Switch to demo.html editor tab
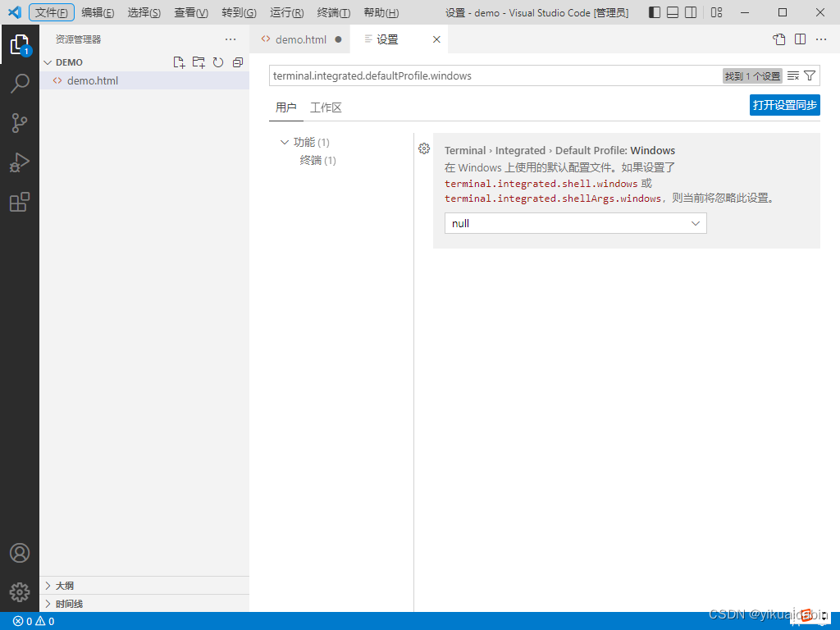840x630 pixels. (x=300, y=39)
